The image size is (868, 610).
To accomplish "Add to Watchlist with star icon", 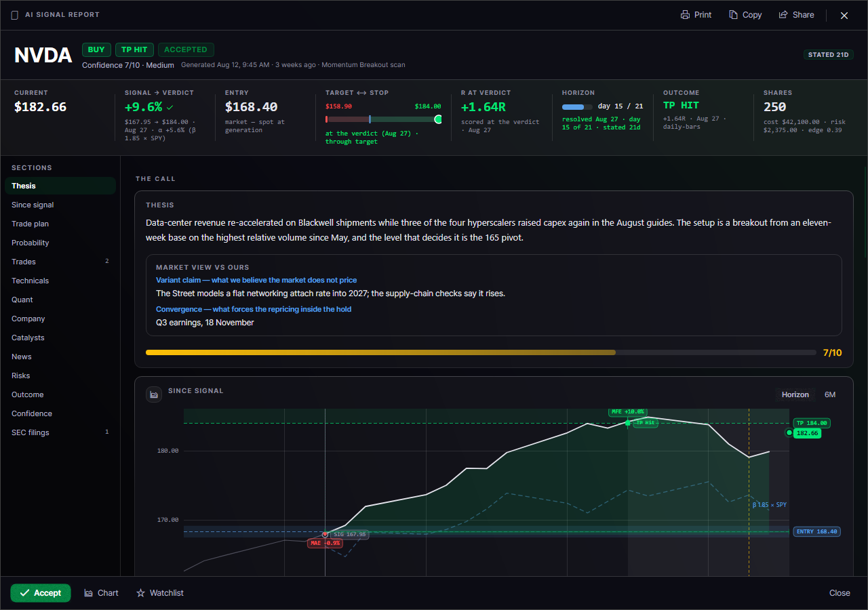I will click(x=160, y=593).
